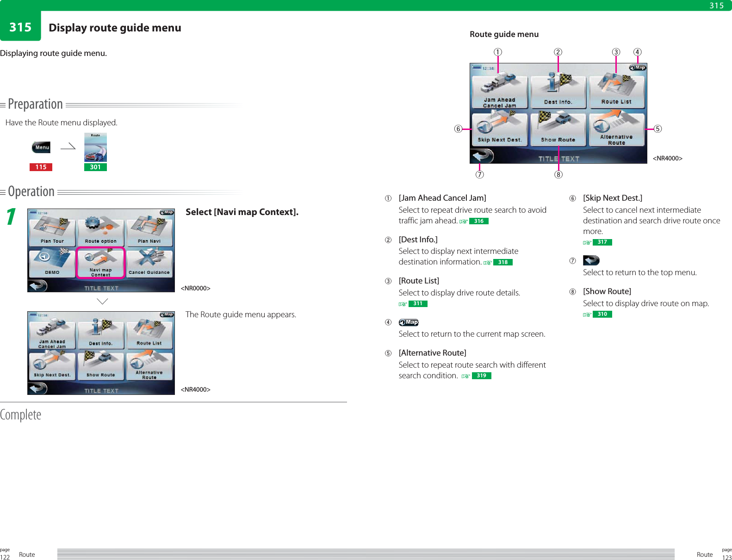Click back arrow in Route guide menu
Screen dimensions: 732x560
point(482,156)
